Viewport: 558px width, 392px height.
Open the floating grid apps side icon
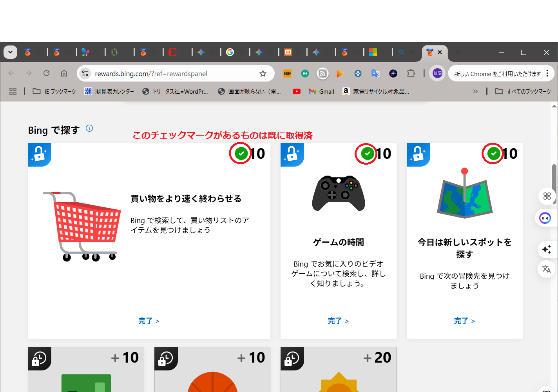click(547, 196)
